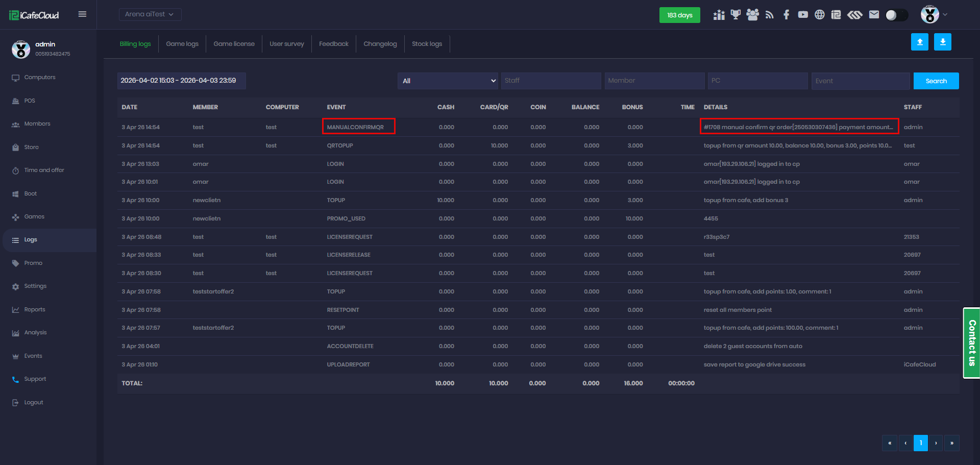This screenshot has width=980, height=465.
Task: Expand the profile avatar menu chevron
Action: (945, 15)
